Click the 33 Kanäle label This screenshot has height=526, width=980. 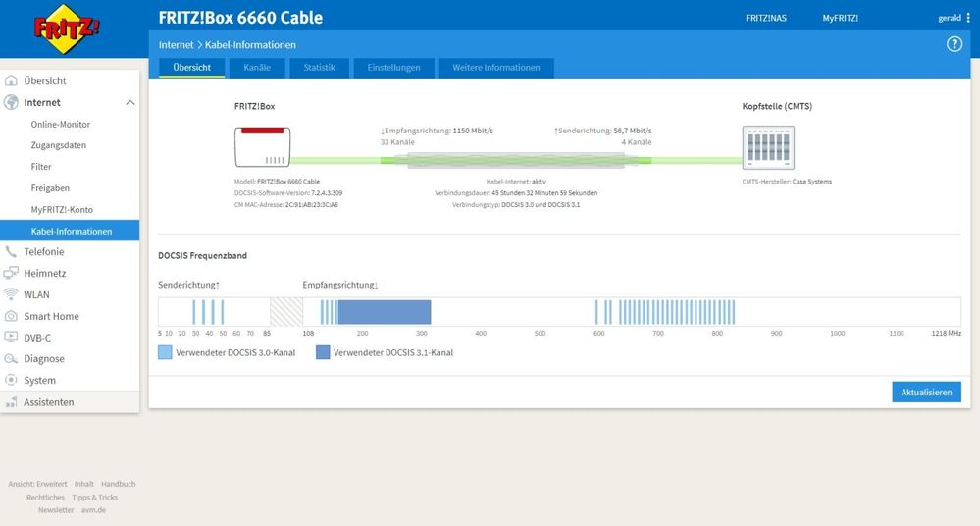tap(397, 142)
